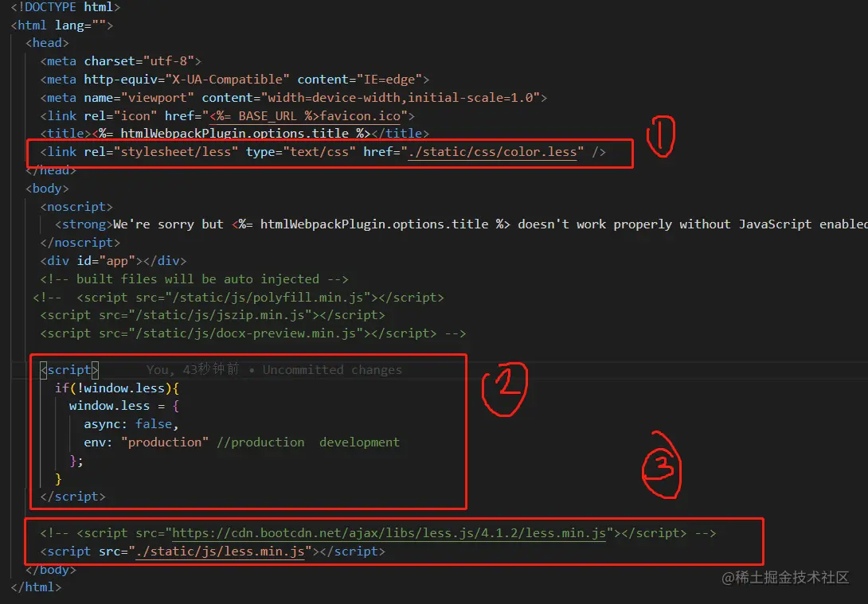Click the "We're sorry but" text
The height and width of the screenshot is (604, 868).
(x=168, y=224)
